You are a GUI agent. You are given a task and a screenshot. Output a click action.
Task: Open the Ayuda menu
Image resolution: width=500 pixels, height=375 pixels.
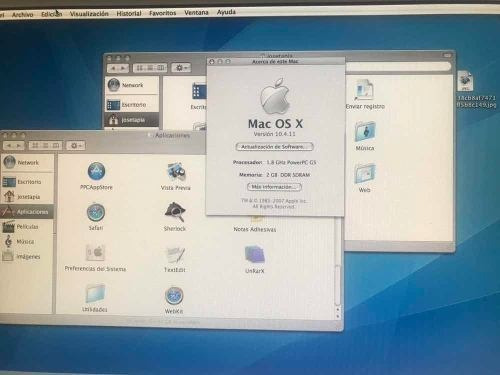[x=226, y=12]
